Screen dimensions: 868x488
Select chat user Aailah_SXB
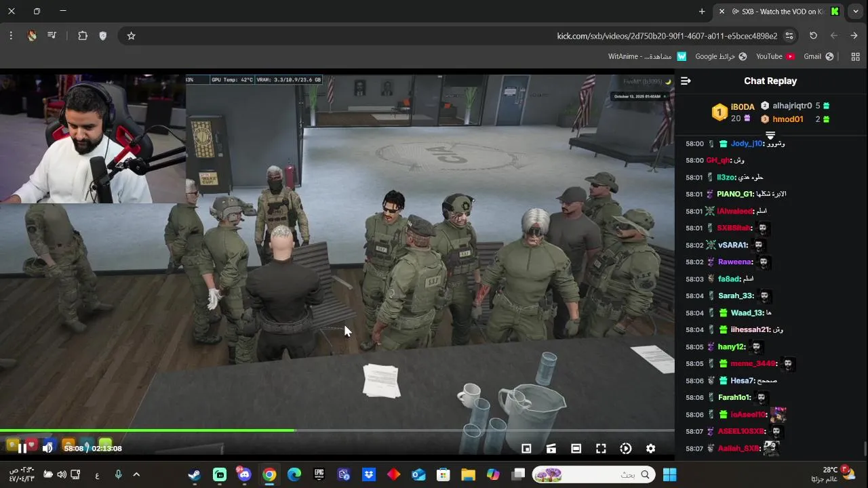click(738, 448)
